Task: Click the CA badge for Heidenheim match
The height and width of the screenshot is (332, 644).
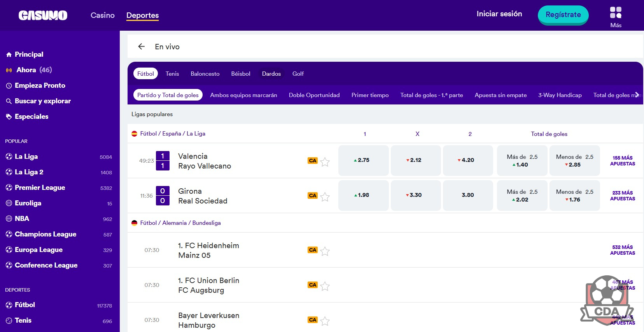Action: coord(313,250)
